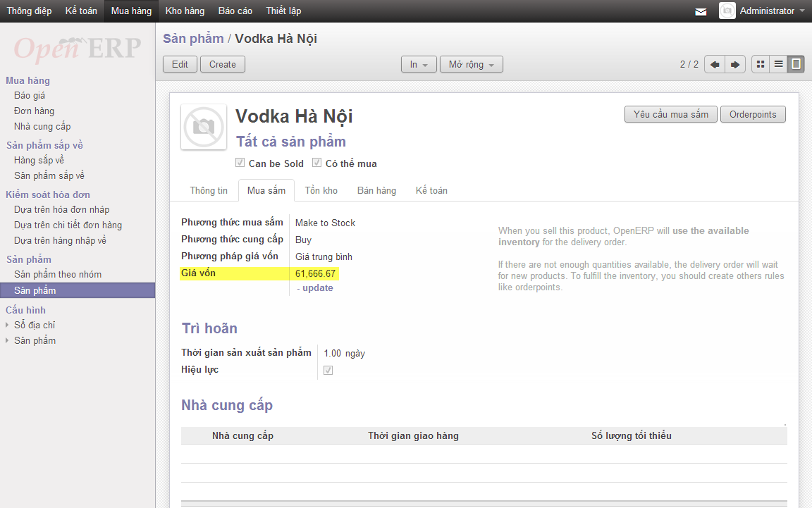
Task: Expand Sản phẩm under Cấu hình
Action: 35,341
